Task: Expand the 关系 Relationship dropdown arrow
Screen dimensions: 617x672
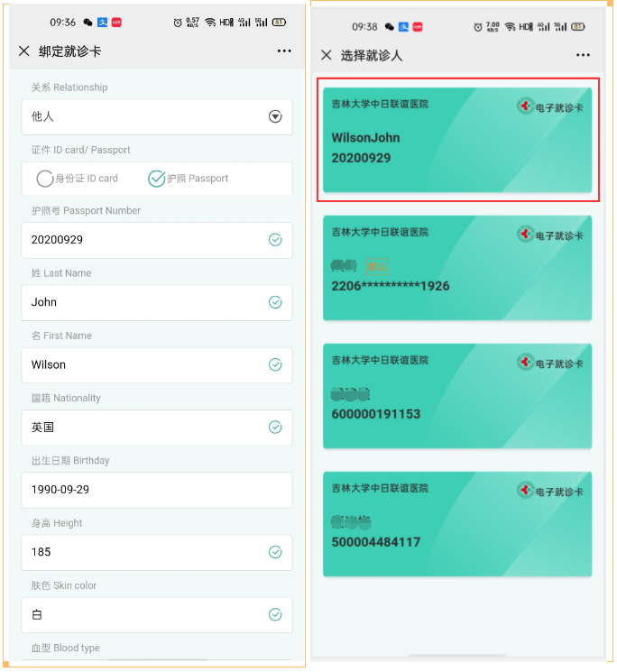Action: (275, 116)
